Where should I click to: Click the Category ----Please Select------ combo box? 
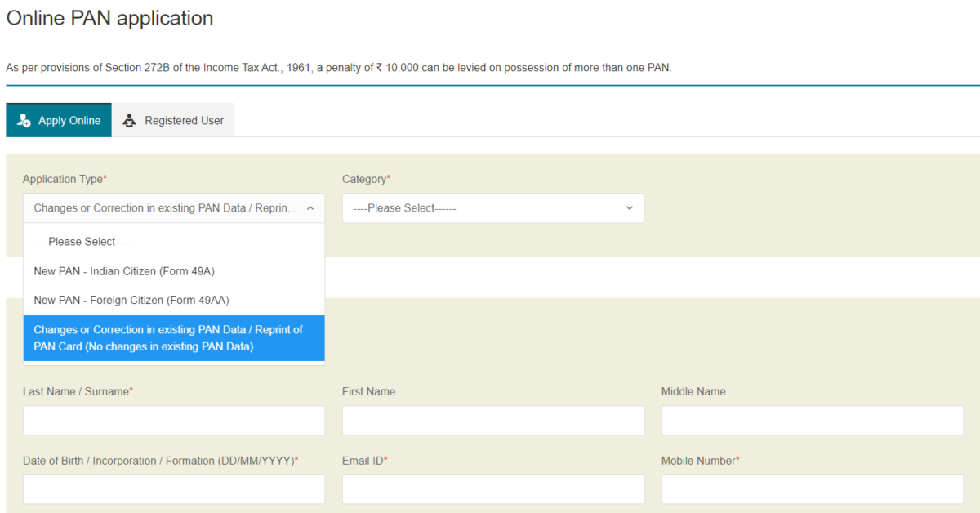pos(492,207)
